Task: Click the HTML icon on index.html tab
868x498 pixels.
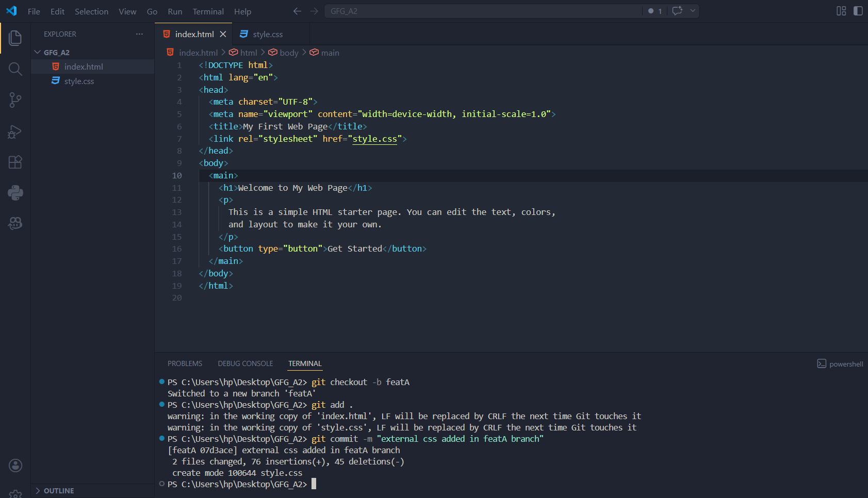Action: pos(167,34)
